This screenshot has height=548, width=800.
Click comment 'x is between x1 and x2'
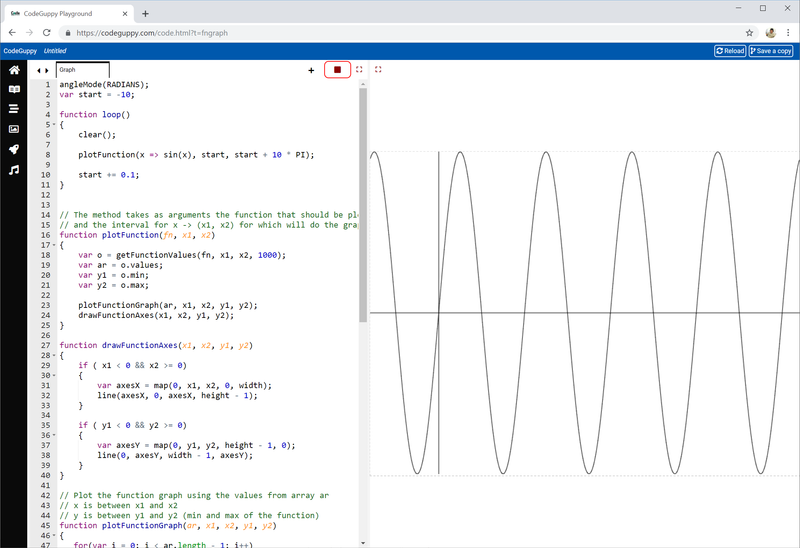point(118,506)
